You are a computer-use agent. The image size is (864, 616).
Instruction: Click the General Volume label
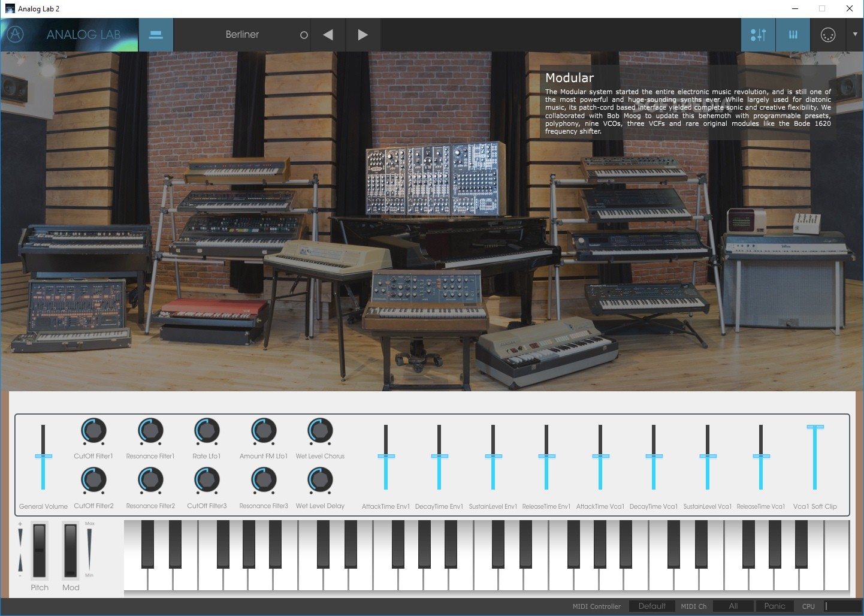coord(43,506)
